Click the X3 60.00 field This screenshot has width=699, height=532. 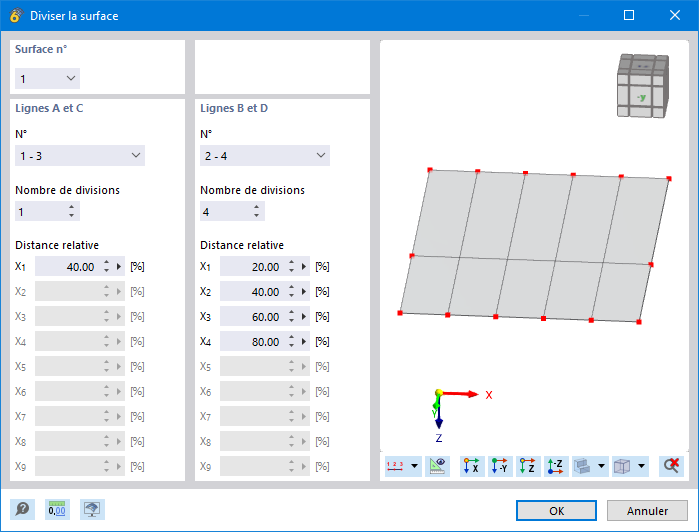253,317
